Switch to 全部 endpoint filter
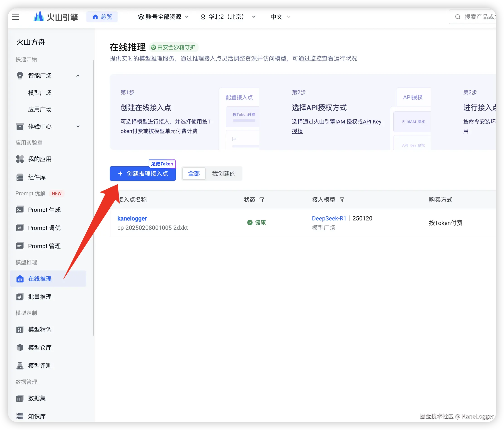This screenshot has width=504, height=430. 194,174
